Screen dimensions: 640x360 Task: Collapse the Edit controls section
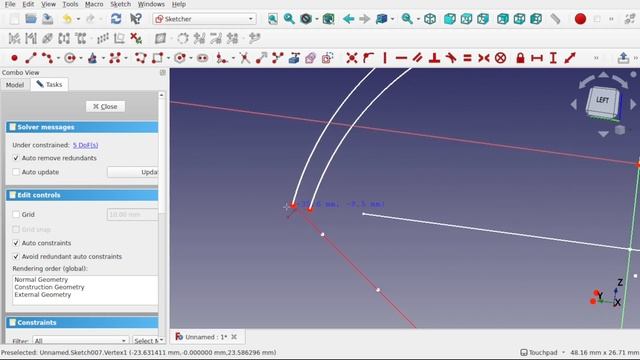[82, 195]
